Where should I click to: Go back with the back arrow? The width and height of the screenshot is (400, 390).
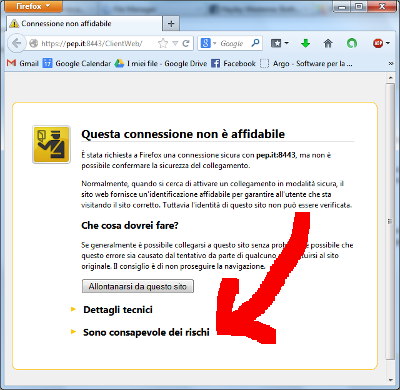[x=16, y=43]
